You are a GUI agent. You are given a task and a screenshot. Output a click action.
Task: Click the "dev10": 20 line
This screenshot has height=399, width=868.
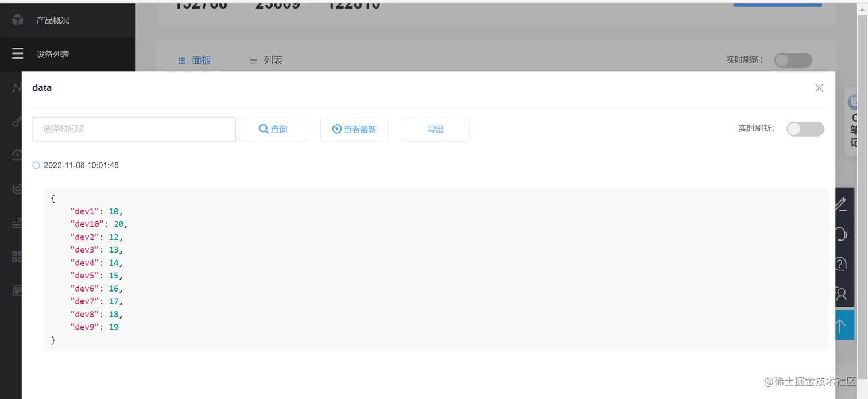pyautogui.click(x=99, y=224)
